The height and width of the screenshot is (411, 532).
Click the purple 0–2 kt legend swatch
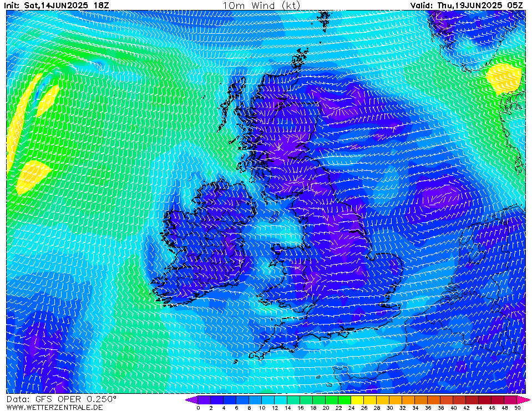[204, 400]
